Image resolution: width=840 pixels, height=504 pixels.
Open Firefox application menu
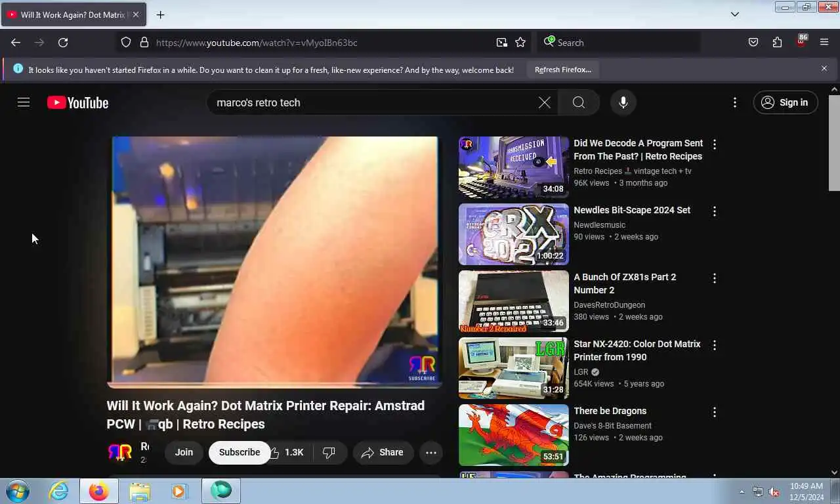[824, 43]
